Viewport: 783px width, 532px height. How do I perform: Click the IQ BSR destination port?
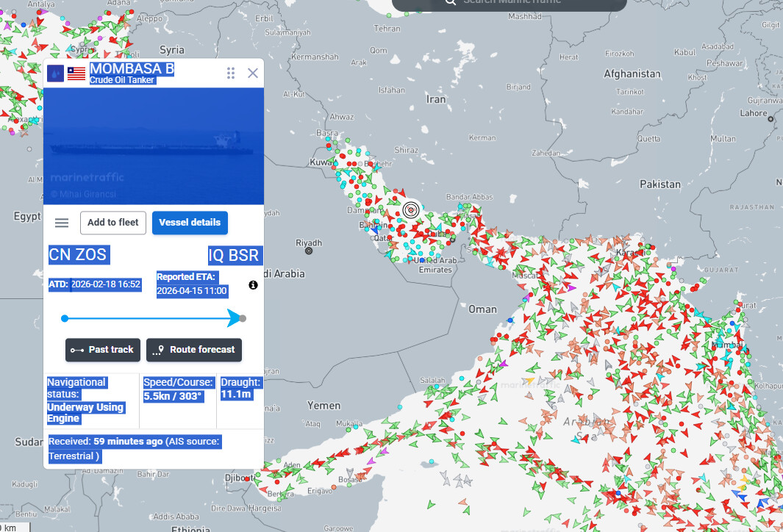click(235, 256)
